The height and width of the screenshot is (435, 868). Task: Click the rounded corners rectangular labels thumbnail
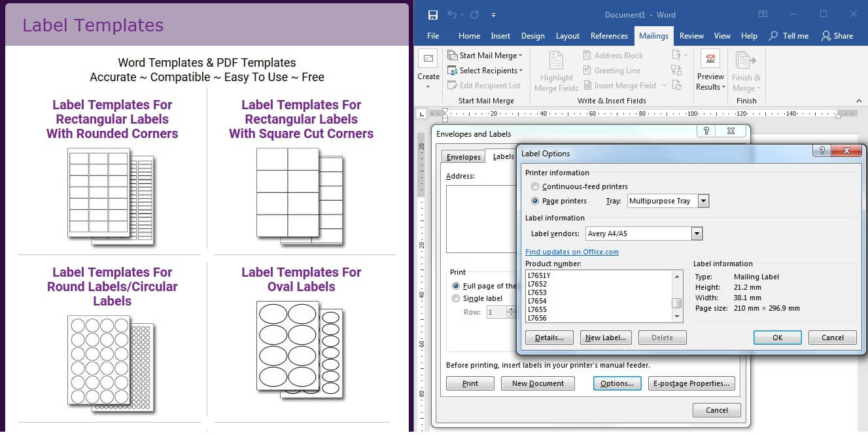coord(111,196)
